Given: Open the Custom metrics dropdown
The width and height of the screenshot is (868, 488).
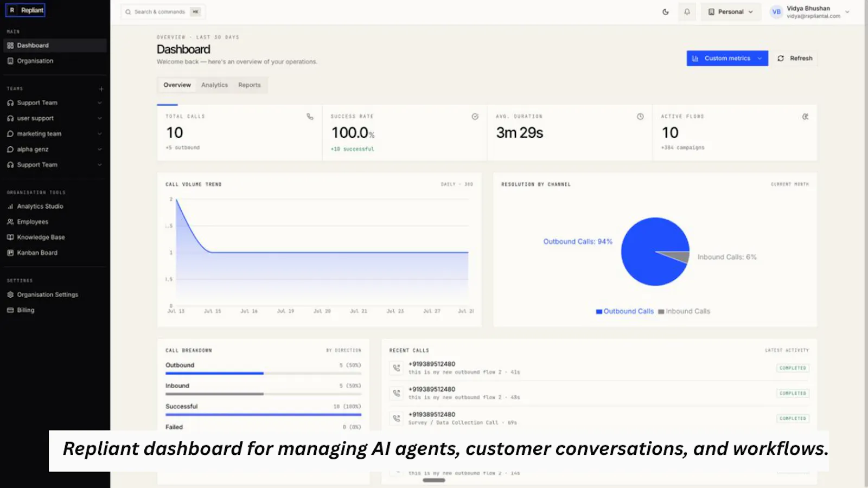Looking at the screenshot, I should click(727, 59).
